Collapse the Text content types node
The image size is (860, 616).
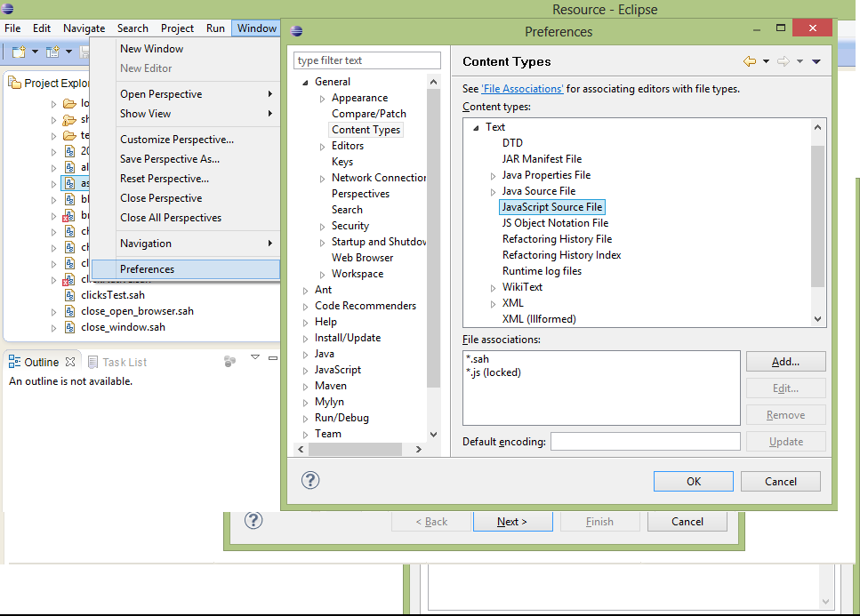[477, 127]
